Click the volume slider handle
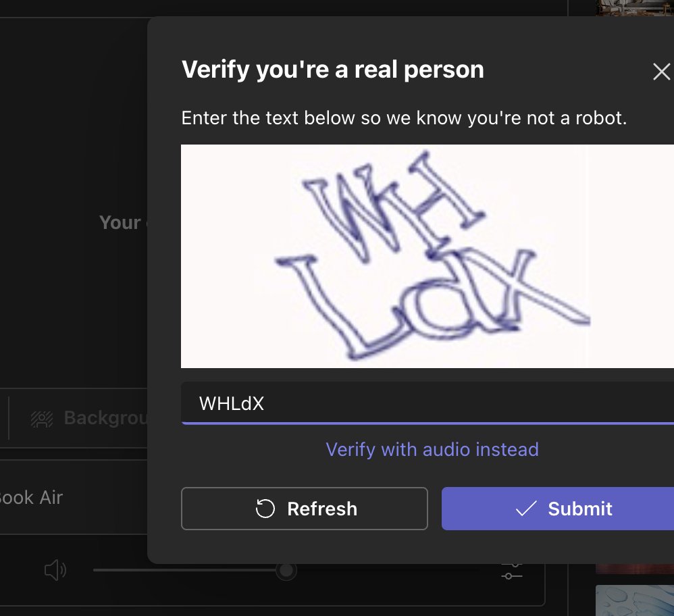The height and width of the screenshot is (616, 674). tap(286, 571)
